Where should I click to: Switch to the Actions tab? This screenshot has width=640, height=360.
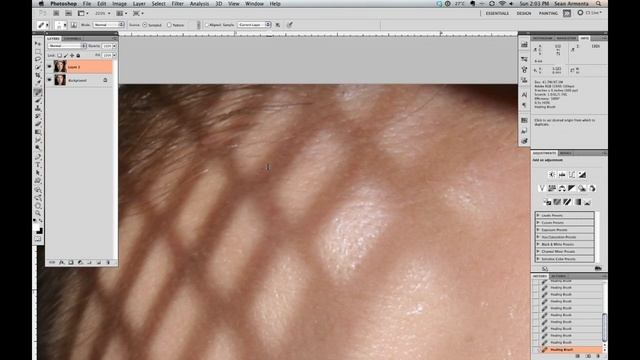[x=558, y=276]
